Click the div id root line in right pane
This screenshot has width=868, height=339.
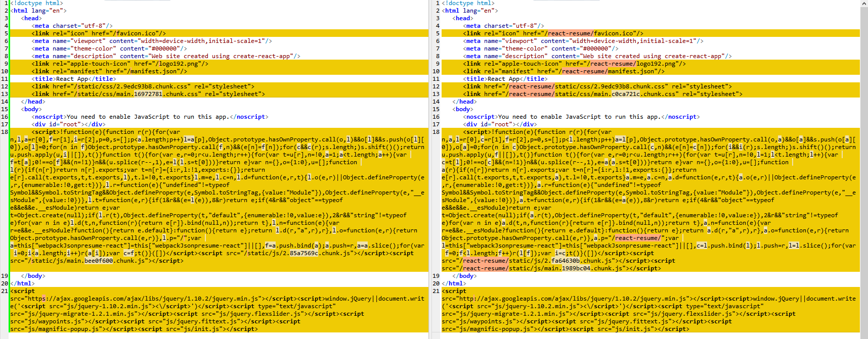(x=500, y=124)
